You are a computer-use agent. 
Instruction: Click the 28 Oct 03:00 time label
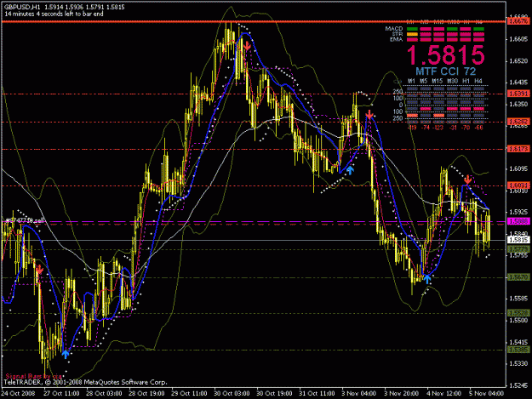[x=104, y=394]
